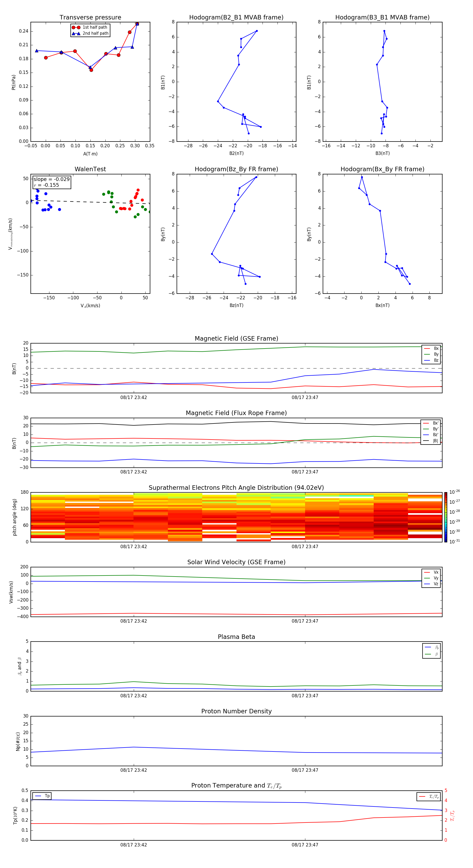This screenshot has width=473, height=868.
Task: Select By' in the Flux Rope legend
Action: [x=431, y=429]
